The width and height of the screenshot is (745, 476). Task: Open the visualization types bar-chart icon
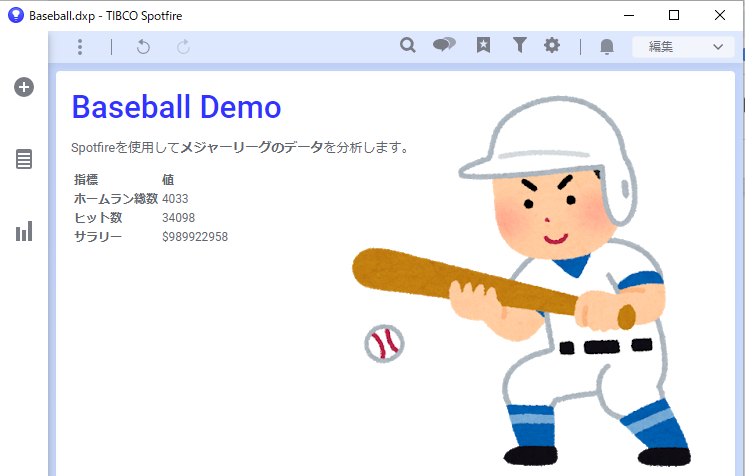tap(24, 231)
